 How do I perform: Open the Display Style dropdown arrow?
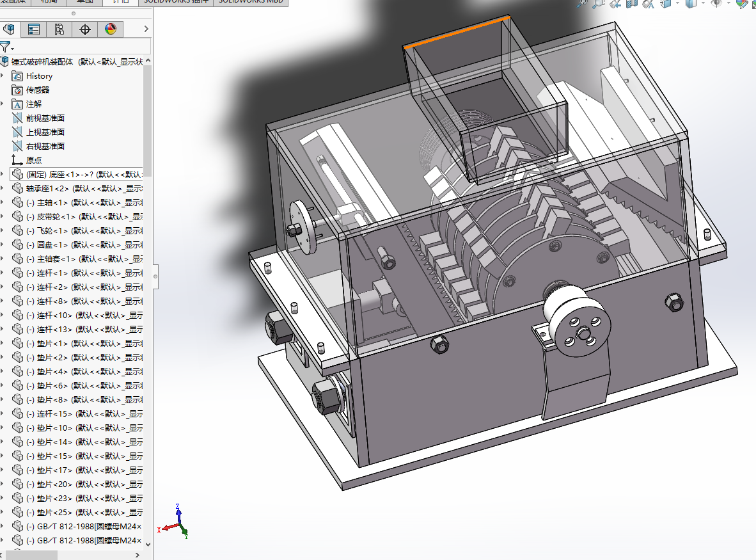(703, 3)
